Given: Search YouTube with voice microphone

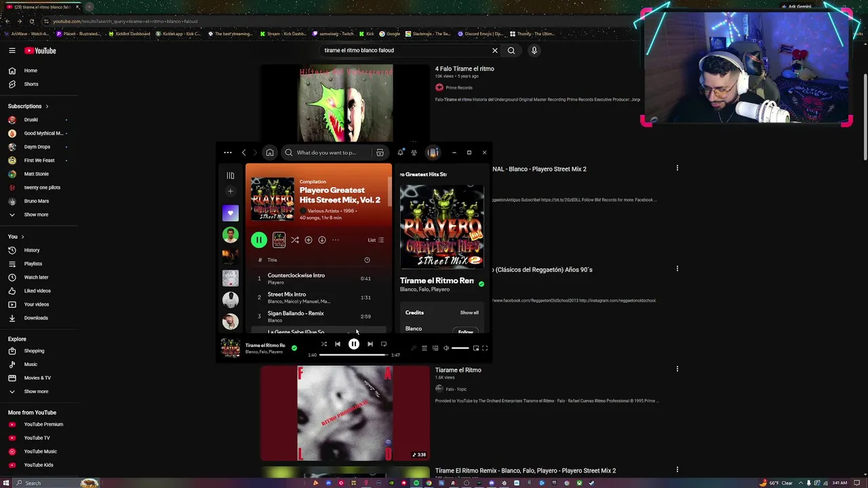Looking at the screenshot, I should 534,50.
